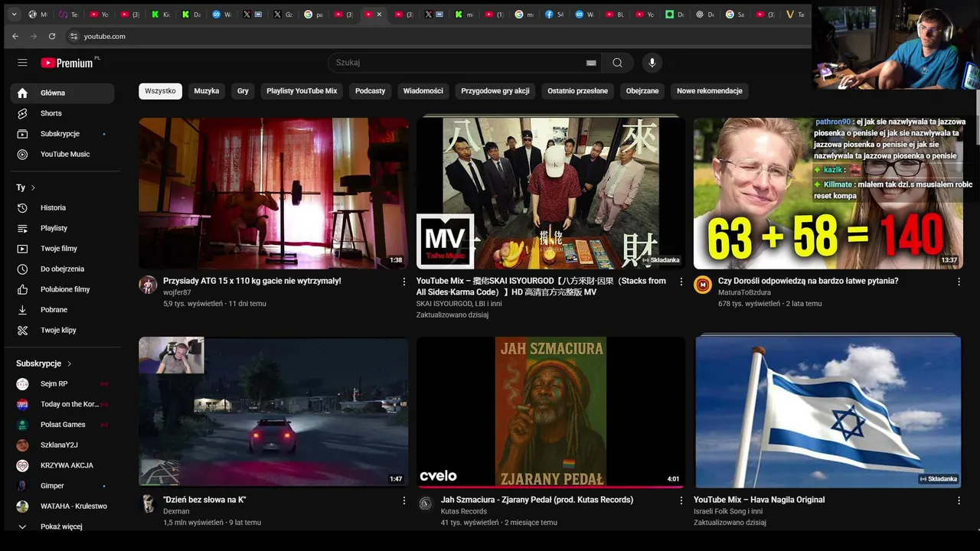980x551 pixels.
Task: Start voice search with microphone icon
Action: coord(652,63)
